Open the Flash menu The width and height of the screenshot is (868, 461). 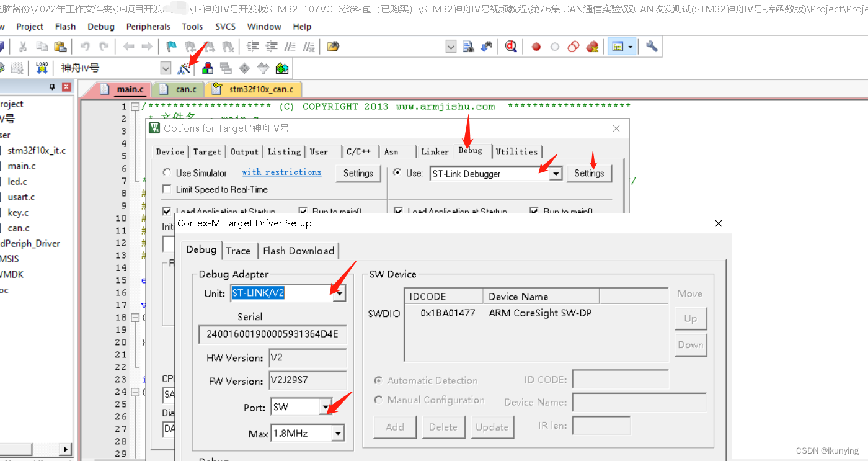pos(65,27)
